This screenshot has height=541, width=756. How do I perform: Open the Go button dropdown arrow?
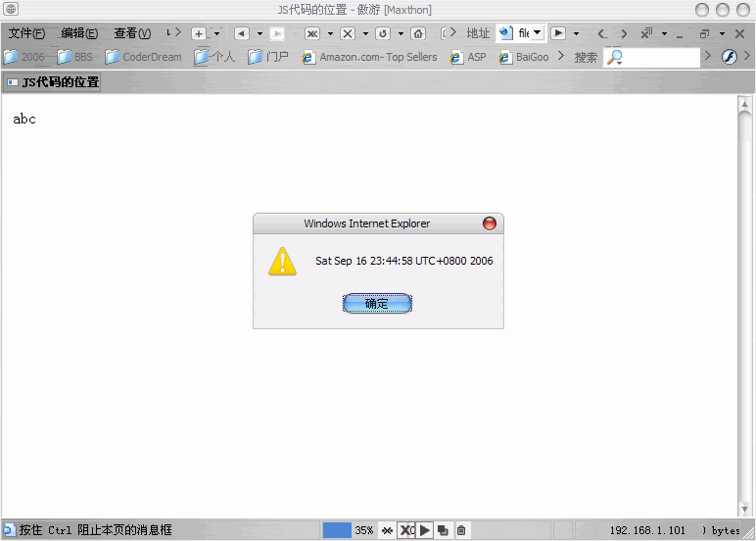pyautogui.click(x=576, y=33)
